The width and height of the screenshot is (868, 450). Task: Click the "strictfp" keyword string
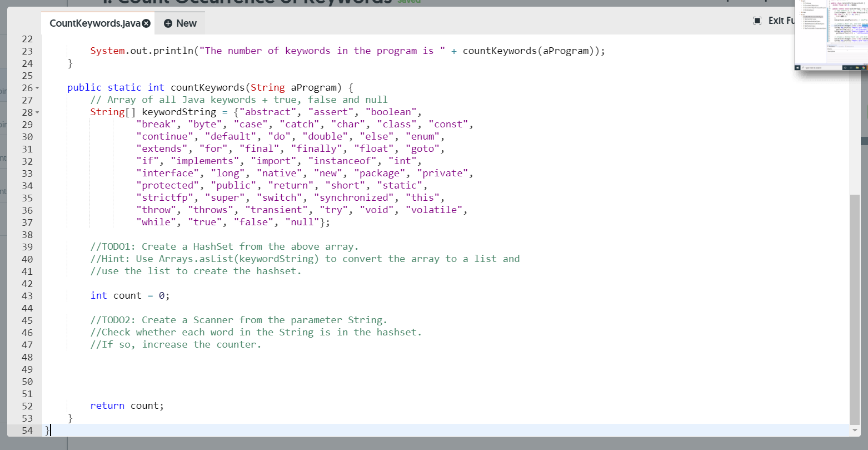(x=165, y=198)
